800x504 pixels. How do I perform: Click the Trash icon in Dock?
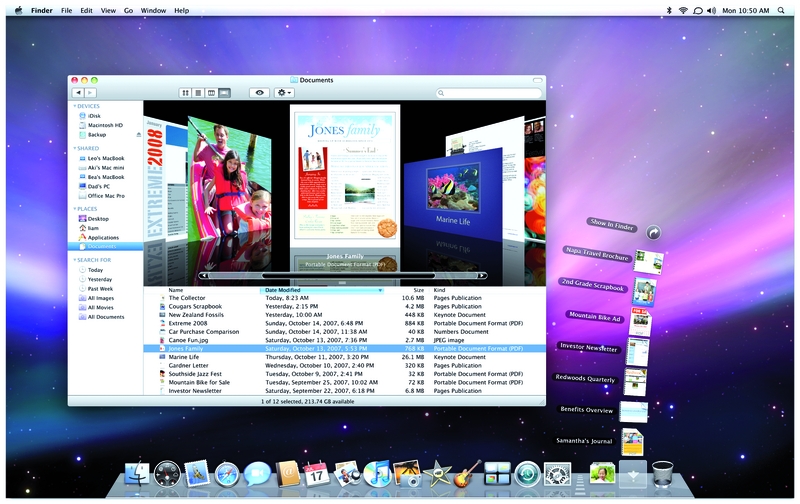pyautogui.click(x=662, y=473)
